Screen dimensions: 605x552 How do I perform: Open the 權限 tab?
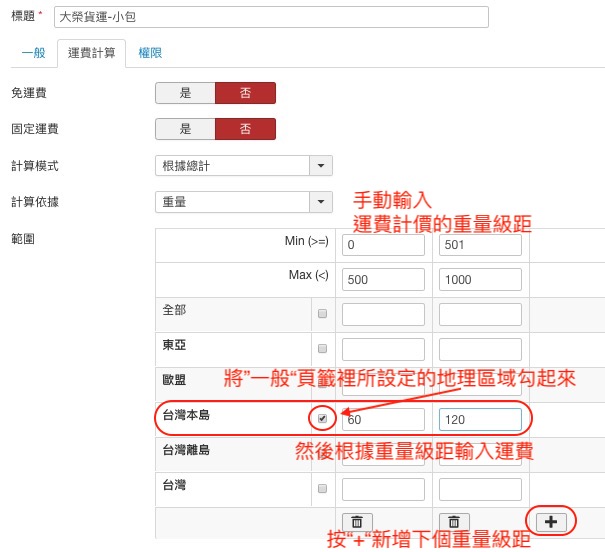(150, 52)
